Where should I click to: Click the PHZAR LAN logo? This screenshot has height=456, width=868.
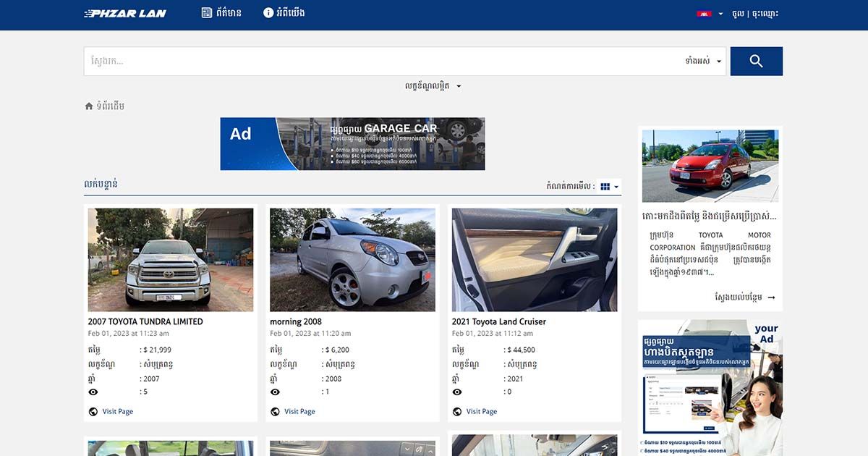coord(125,13)
